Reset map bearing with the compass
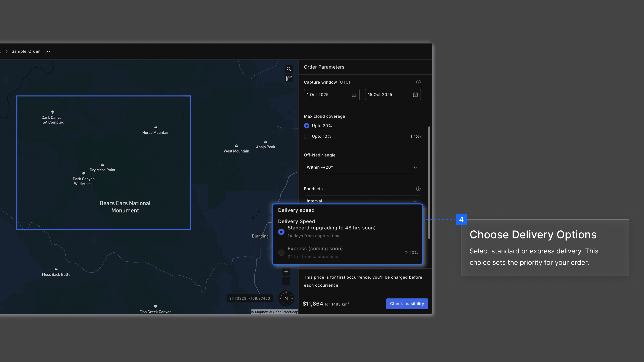 (x=286, y=298)
